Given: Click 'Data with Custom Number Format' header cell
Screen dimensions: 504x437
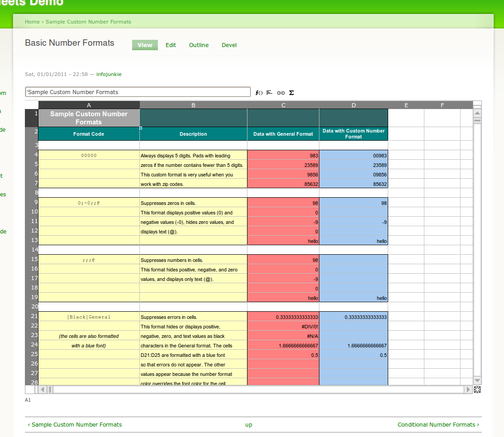Looking at the screenshot, I should 354,134.
